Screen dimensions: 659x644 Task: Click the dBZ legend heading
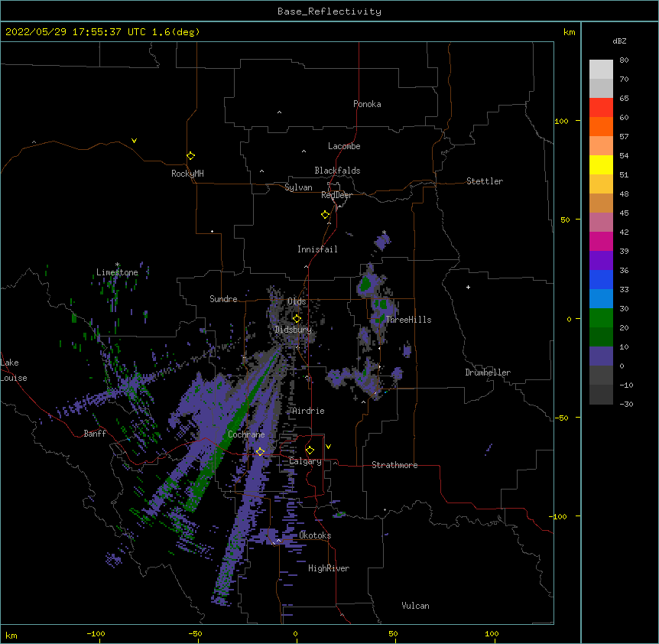[619, 41]
